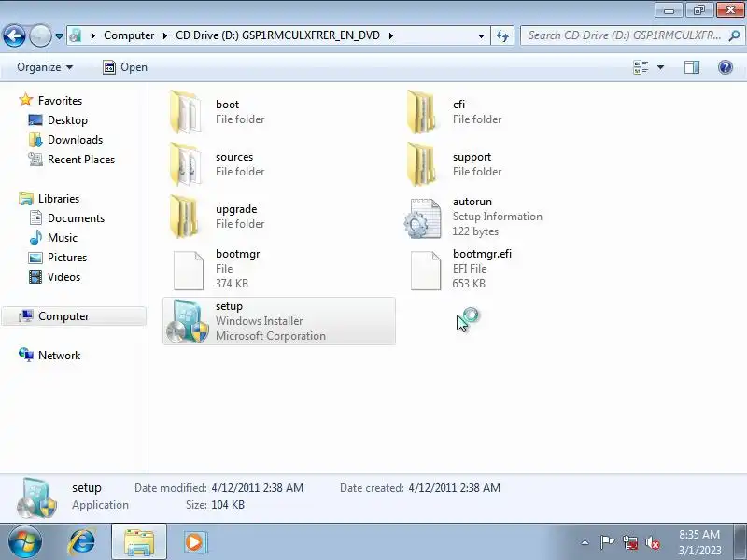
Task: Click Windows Explorer taskbar button
Action: point(139,542)
